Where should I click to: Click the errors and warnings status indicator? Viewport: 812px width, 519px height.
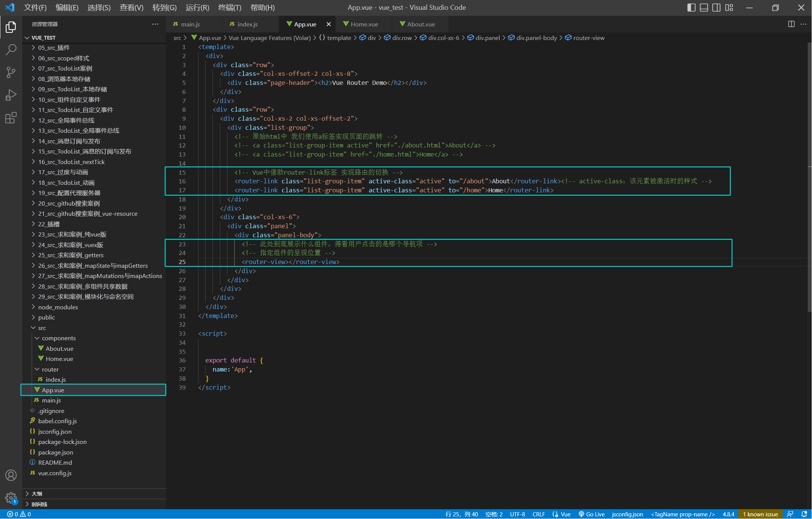pyautogui.click(x=19, y=514)
